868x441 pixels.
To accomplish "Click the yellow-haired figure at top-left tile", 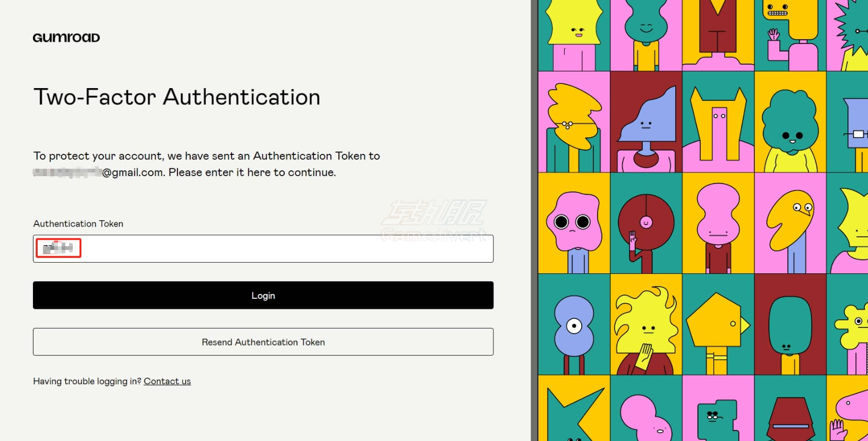I will pyautogui.click(x=574, y=35).
